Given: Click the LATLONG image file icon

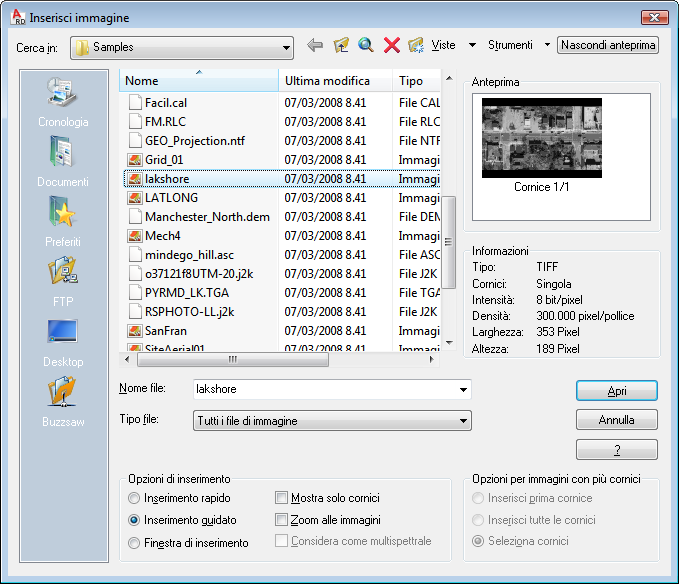Looking at the screenshot, I should click(x=135, y=198).
